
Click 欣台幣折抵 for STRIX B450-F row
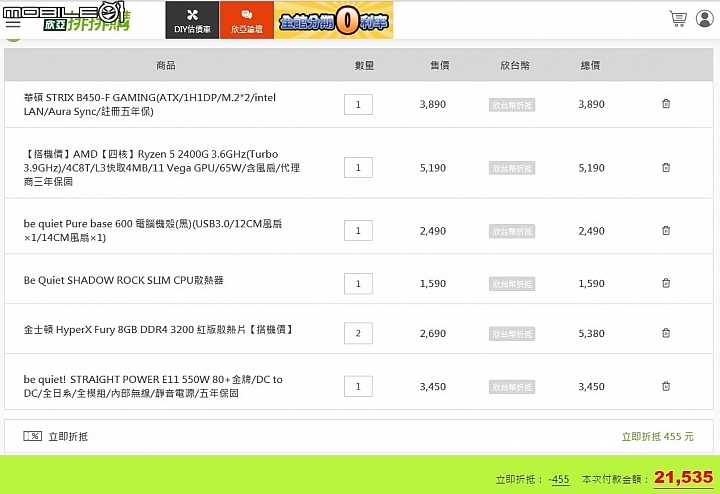[512, 105]
